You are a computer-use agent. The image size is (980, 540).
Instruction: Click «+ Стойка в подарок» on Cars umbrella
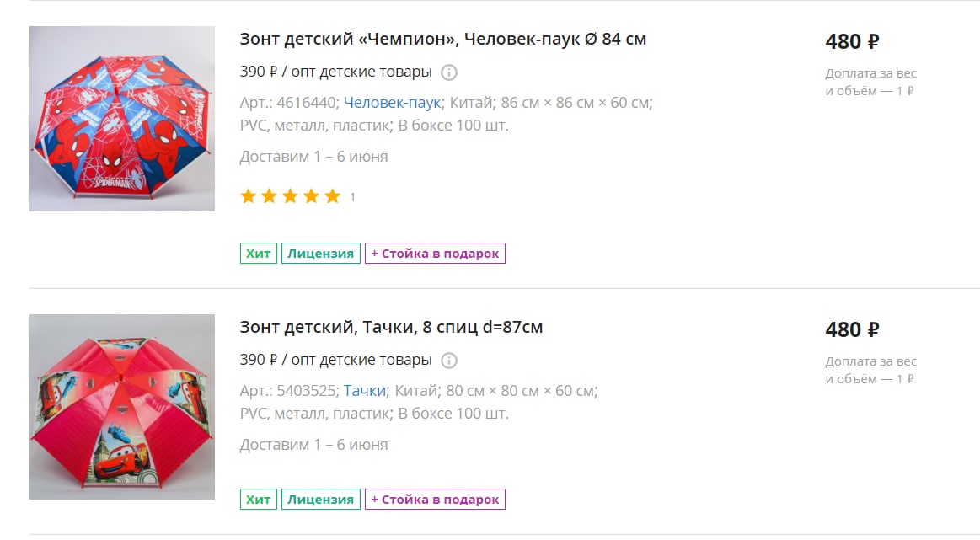435,500
